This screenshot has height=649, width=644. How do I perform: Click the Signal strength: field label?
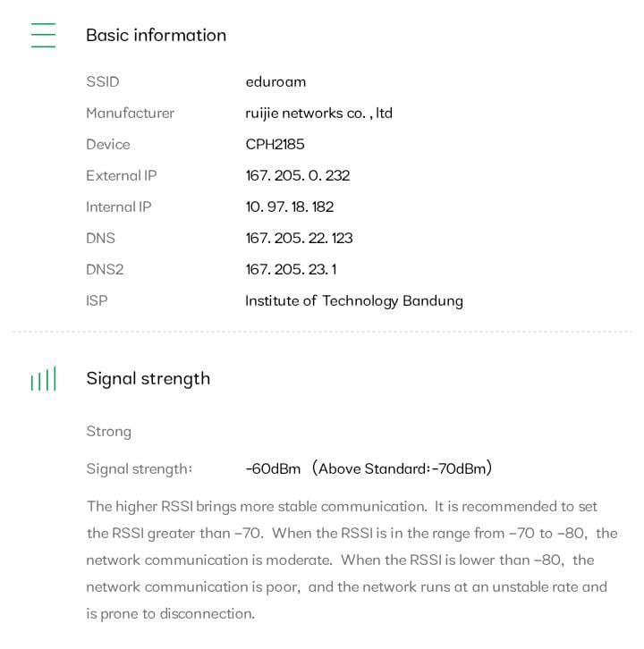click(x=139, y=468)
